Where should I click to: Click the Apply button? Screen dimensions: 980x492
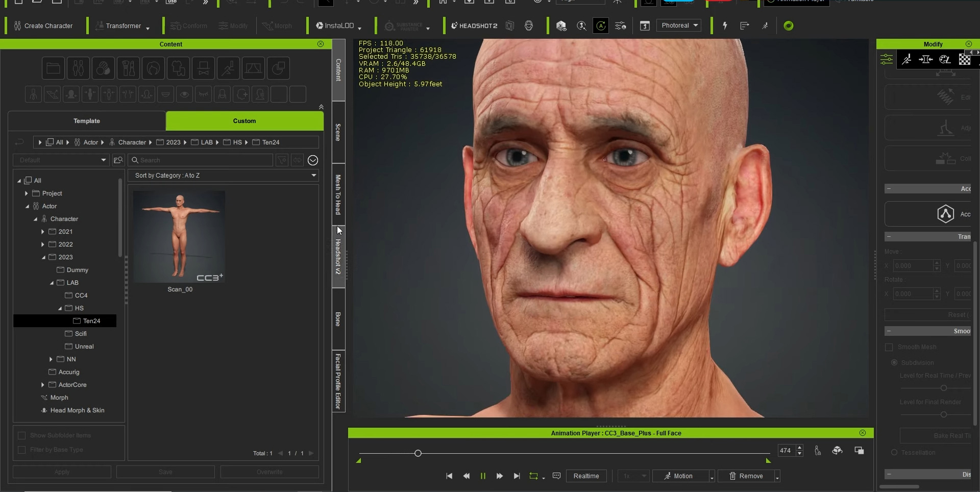click(61, 472)
